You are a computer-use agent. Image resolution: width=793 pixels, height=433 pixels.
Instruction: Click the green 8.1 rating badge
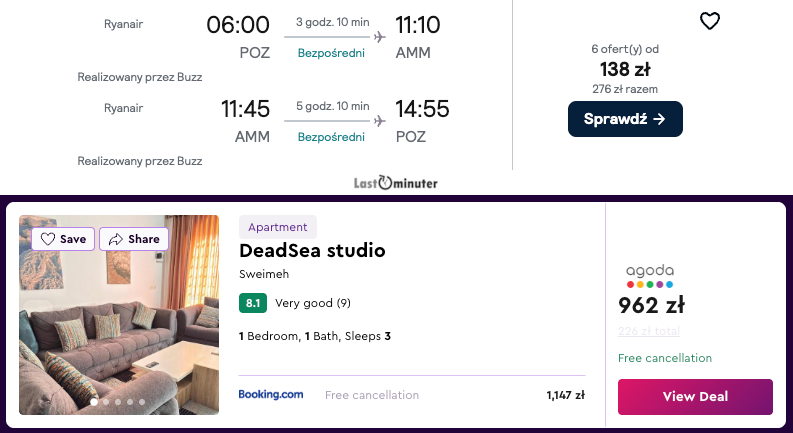tap(253, 303)
